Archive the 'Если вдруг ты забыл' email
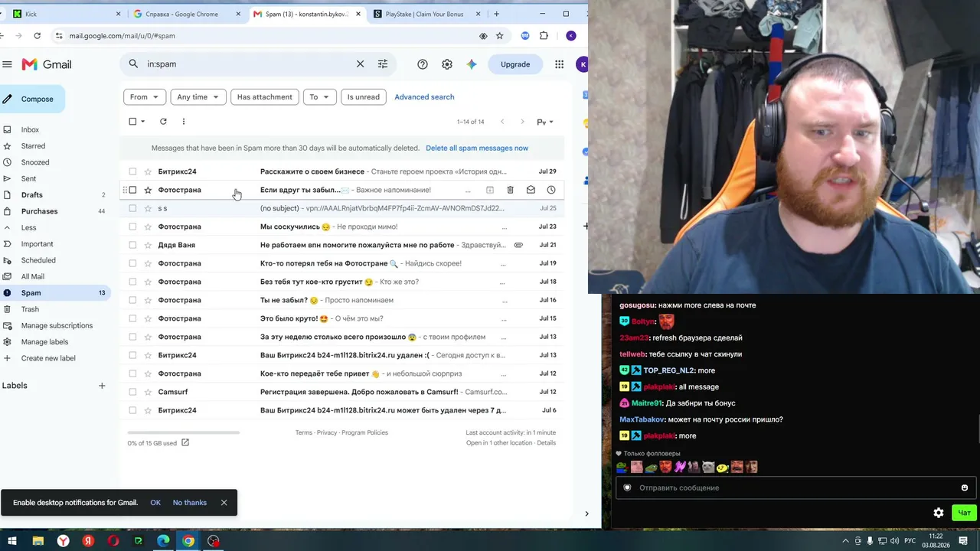 tap(490, 190)
